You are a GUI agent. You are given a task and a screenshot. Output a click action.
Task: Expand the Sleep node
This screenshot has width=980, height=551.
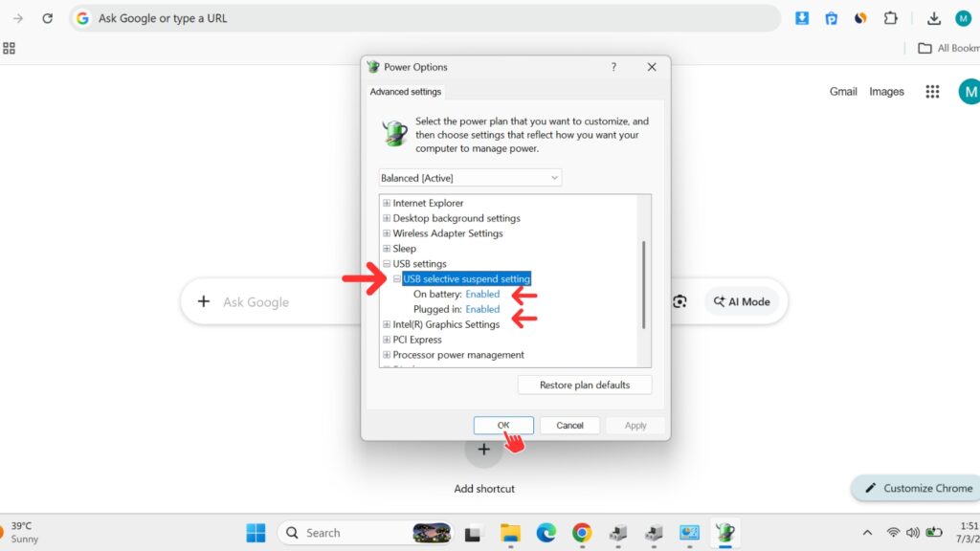click(387, 248)
